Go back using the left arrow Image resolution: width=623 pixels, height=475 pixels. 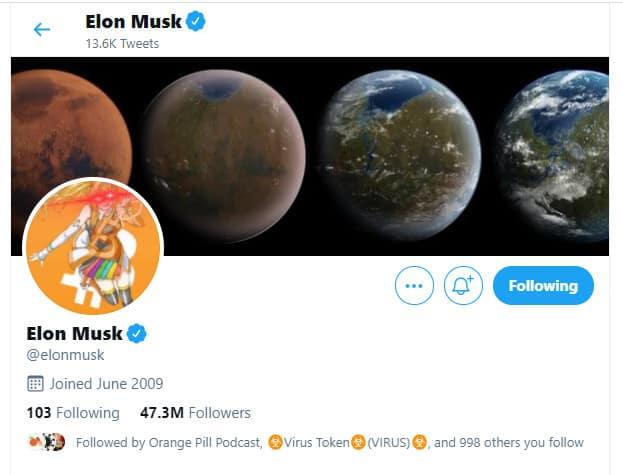click(x=41, y=29)
